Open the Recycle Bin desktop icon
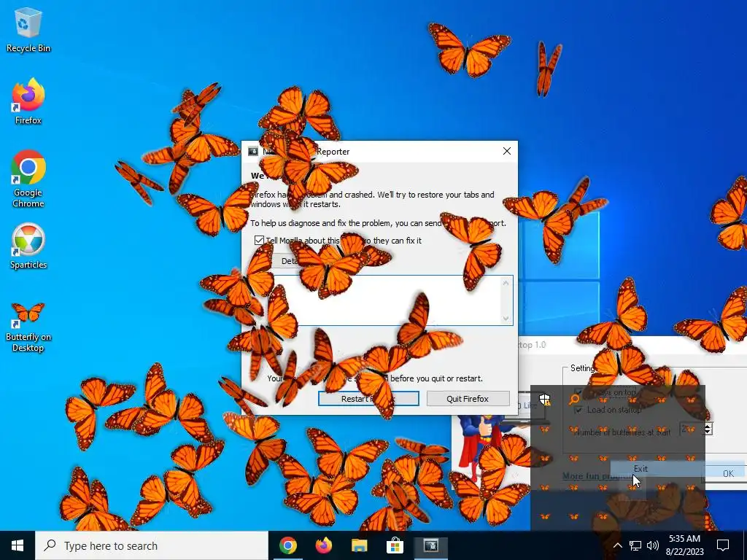 28,31
